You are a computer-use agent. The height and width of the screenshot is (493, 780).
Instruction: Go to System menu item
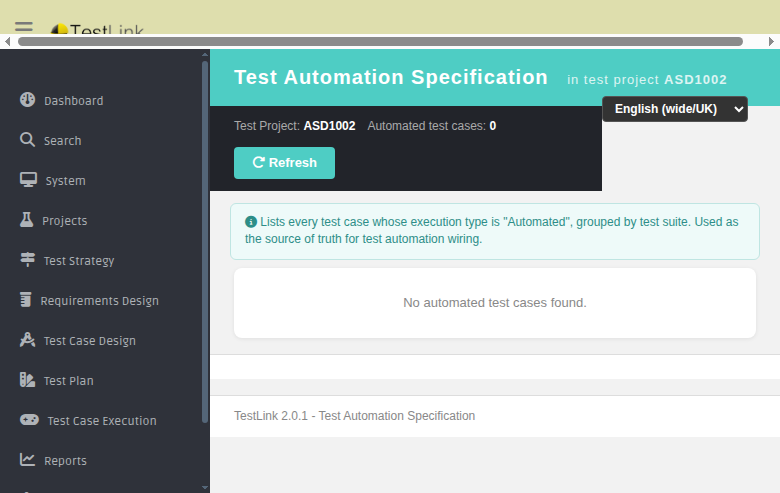(66, 181)
